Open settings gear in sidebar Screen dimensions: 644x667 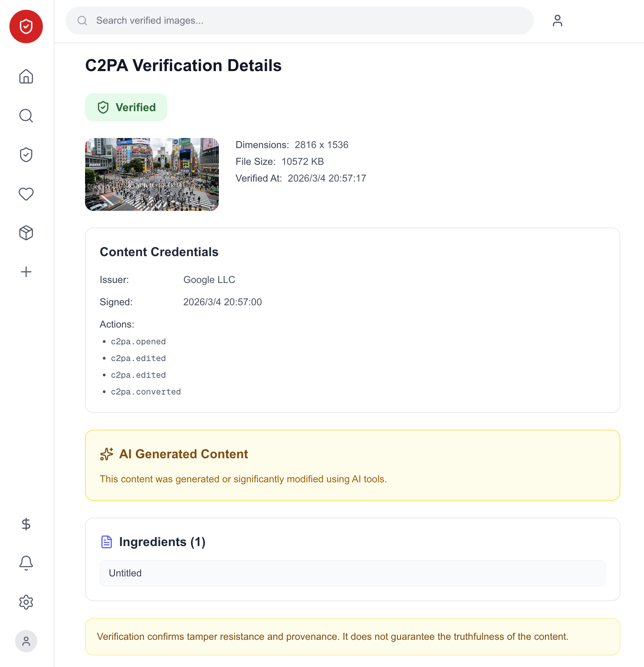click(26, 602)
